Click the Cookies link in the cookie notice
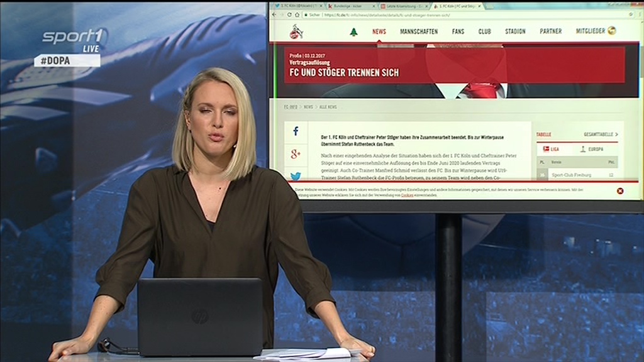644x362 pixels. [407, 195]
